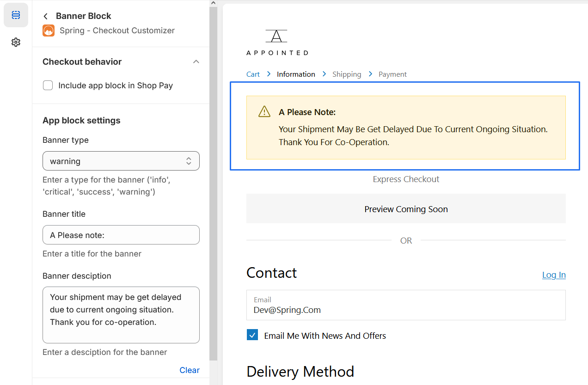Uncheck Email Me With News And Offers

[x=252, y=335]
